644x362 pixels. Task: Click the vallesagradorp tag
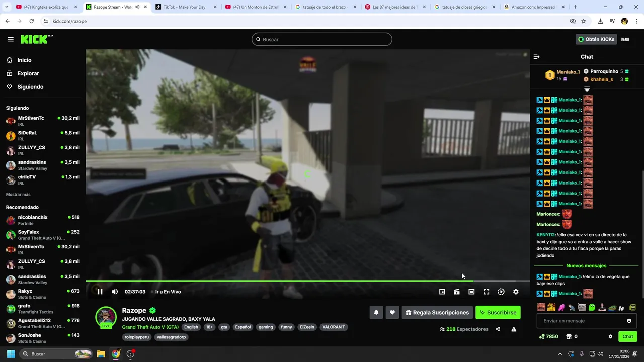172,337
